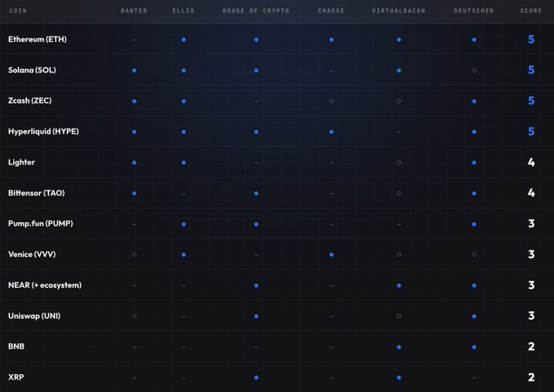554x392 pixels.
Task: Click BNB's score of 2
Action: pos(531,346)
